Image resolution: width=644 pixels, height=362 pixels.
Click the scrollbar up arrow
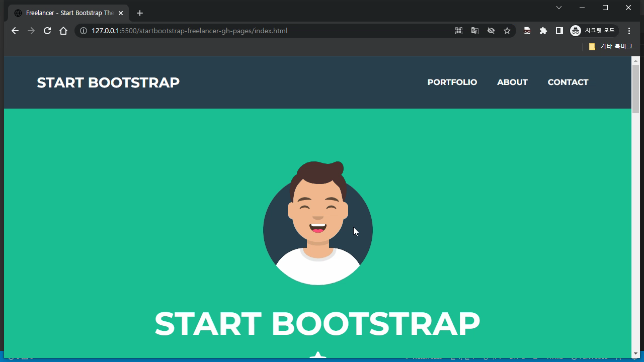636,61
